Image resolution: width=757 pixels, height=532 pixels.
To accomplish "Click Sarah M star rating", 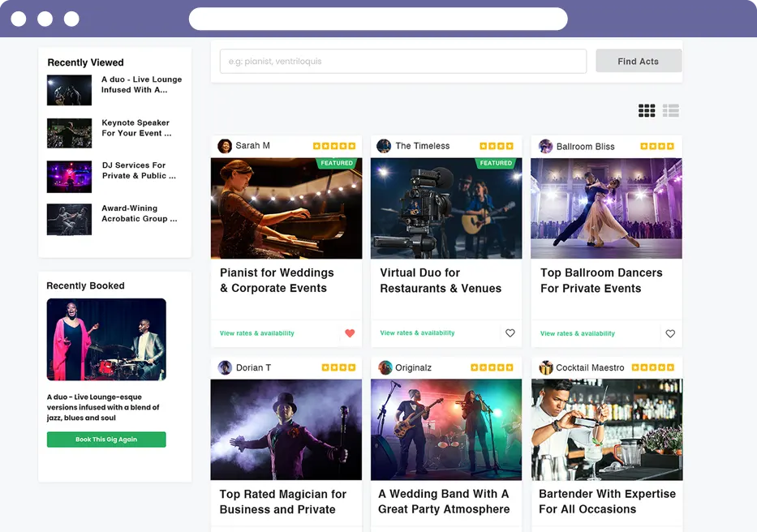I will pos(334,146).
